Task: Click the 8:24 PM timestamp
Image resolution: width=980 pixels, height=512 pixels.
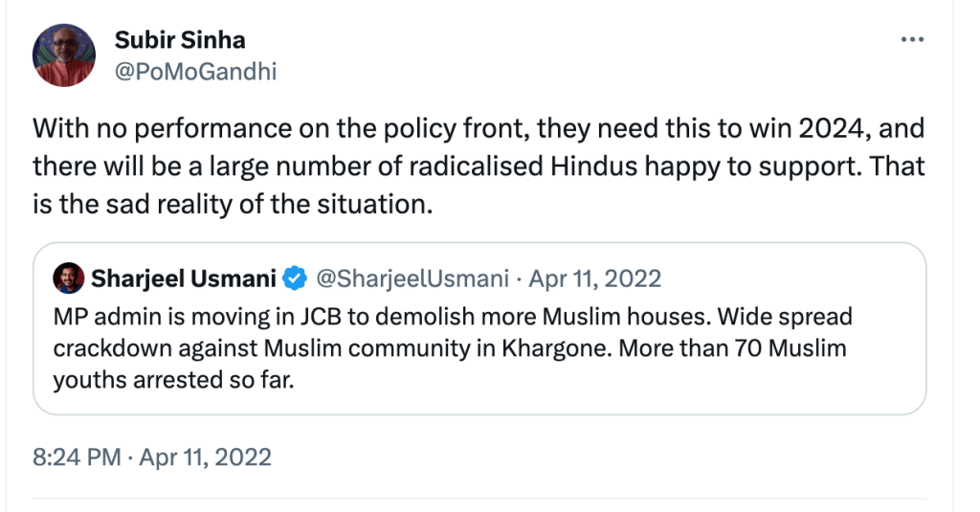Action: tap(77, 456)
